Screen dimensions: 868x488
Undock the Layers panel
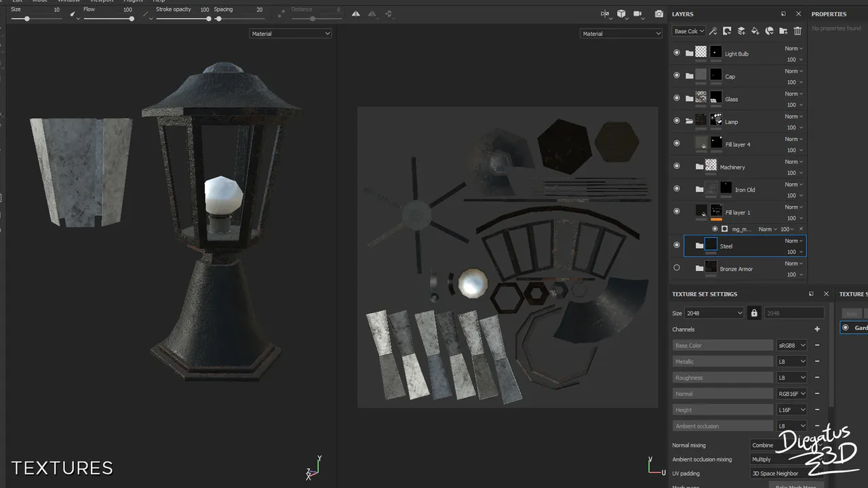783,14
